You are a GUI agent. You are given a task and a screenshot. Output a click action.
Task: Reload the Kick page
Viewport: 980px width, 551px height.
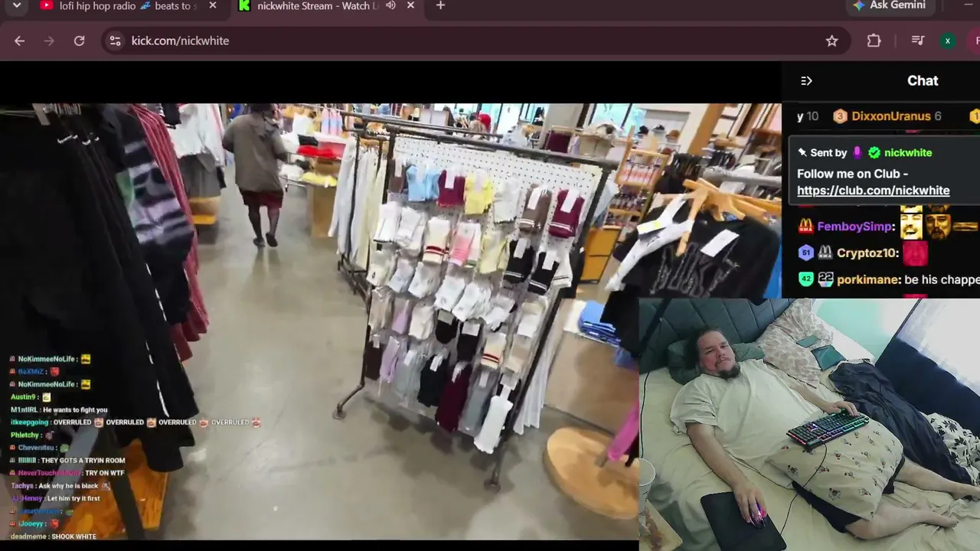coord(79,41)
